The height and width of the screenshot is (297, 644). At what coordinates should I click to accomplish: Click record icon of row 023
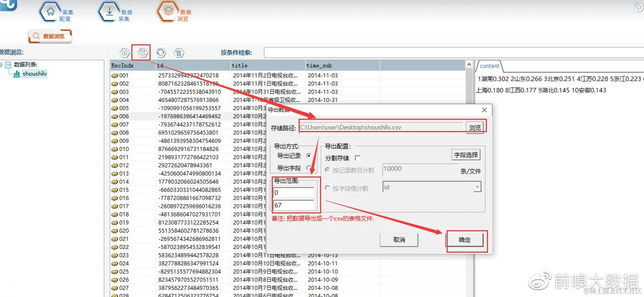(115, 256)
